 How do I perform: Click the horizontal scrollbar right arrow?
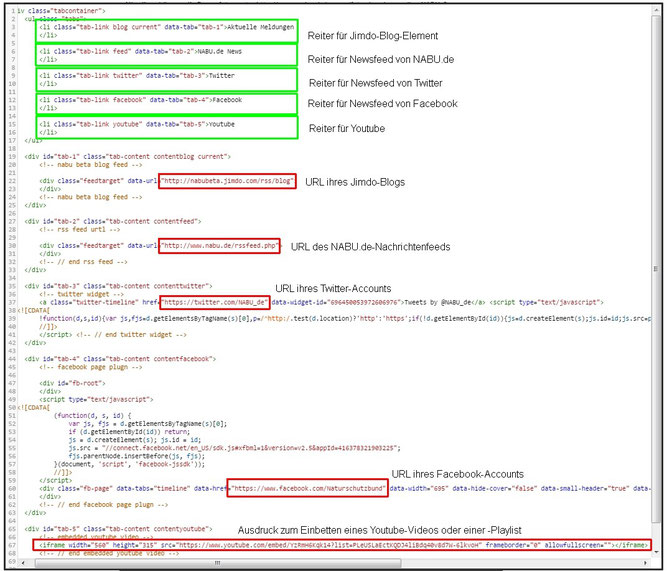coord(647,562)
